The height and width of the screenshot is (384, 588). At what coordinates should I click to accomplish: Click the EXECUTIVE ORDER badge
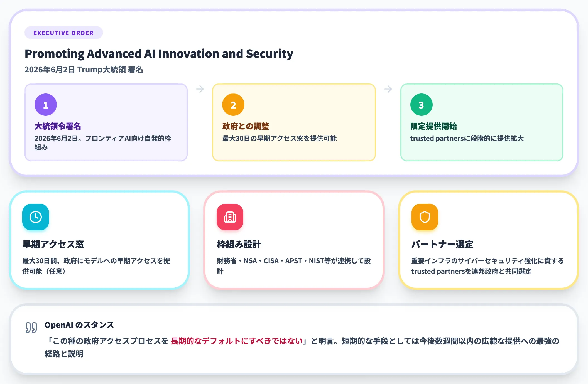click(64, 33)
